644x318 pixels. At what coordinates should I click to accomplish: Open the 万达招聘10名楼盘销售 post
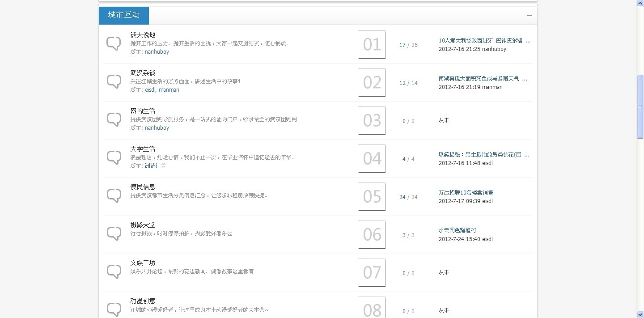click(x=466, y=192)
